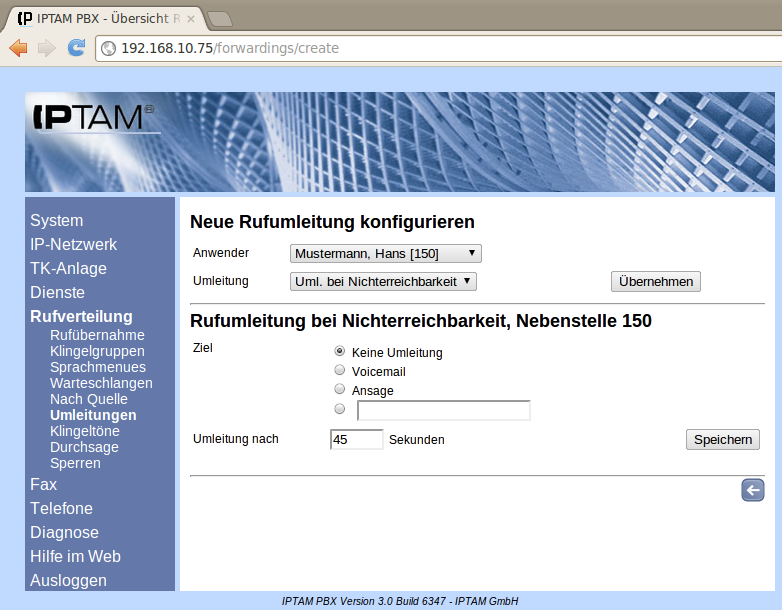Go to the Telefone menu section
The image size is (782, 610).
(61, 508)
